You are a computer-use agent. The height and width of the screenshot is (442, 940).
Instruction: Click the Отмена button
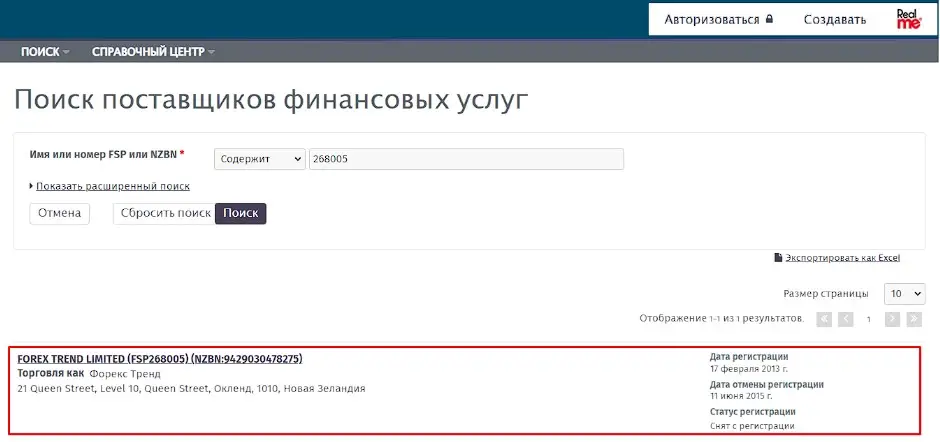tap(59, 214)
